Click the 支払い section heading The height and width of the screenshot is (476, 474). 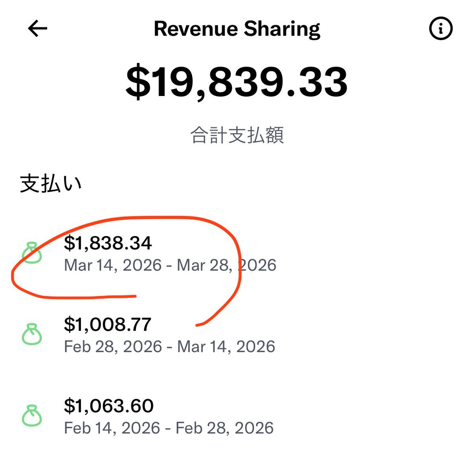[x=51, y=184]
